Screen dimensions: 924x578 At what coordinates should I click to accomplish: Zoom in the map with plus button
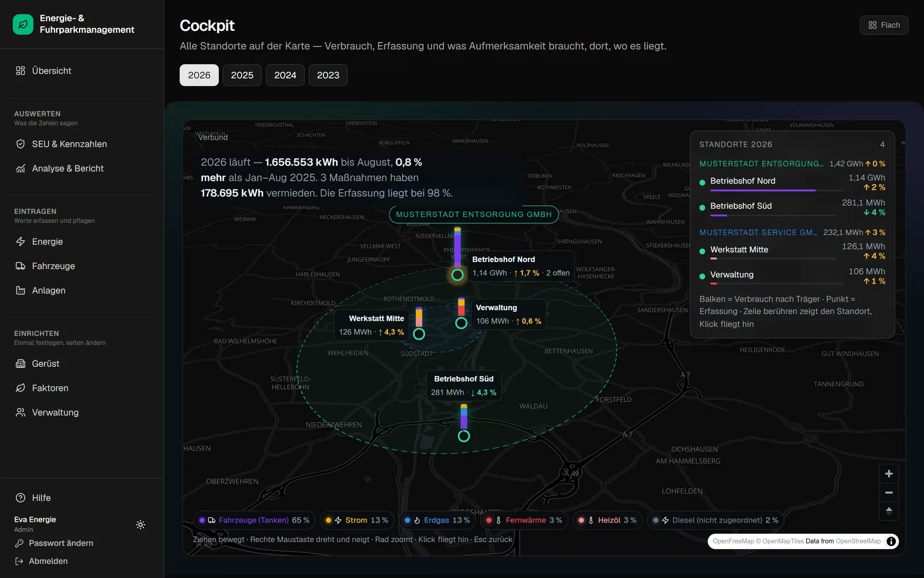pyautogui.click(x=889, y=474)
